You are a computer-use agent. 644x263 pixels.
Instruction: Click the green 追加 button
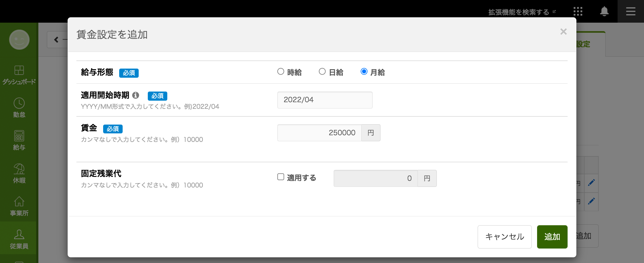click(552, 237)
